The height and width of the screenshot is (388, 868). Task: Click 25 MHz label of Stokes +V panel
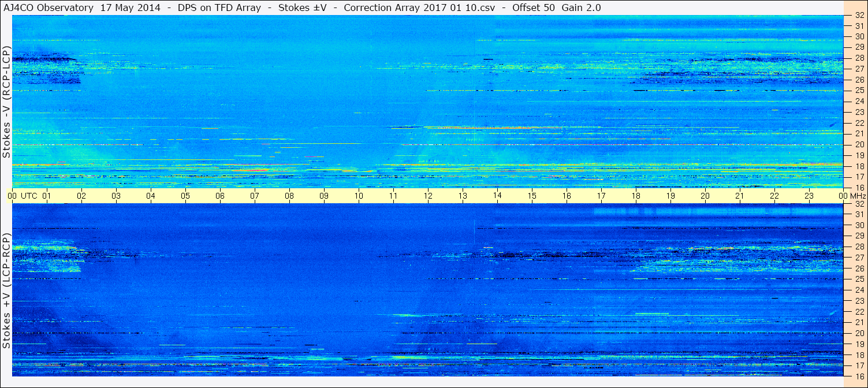(859, 279)
